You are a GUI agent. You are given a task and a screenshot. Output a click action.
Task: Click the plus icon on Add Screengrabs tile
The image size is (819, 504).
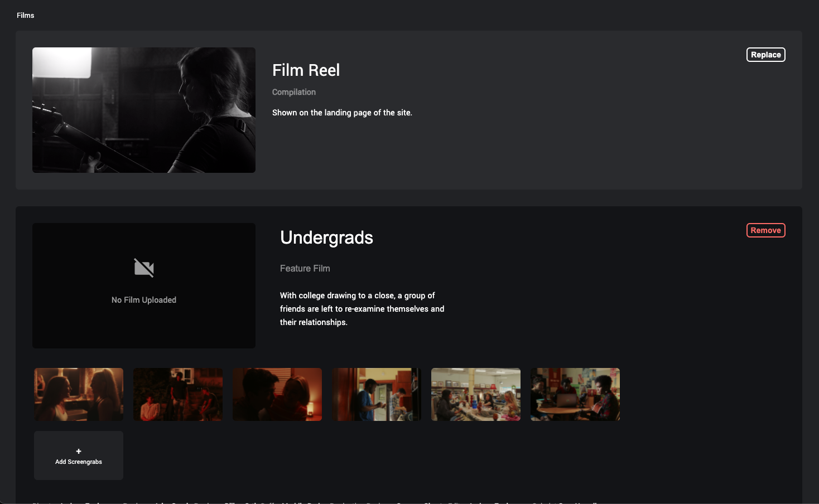click(x=78, y=451)
